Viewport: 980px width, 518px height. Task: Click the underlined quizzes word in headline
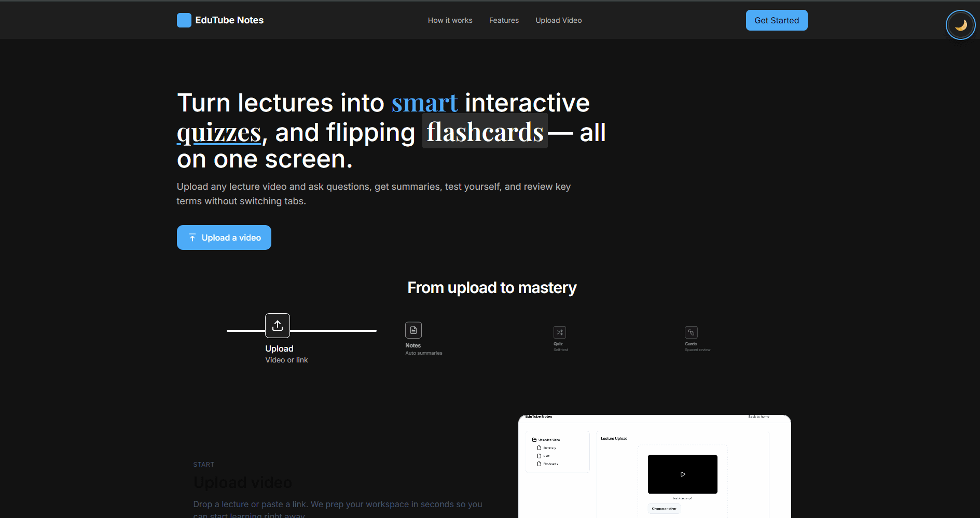click(x=219, y=133)
